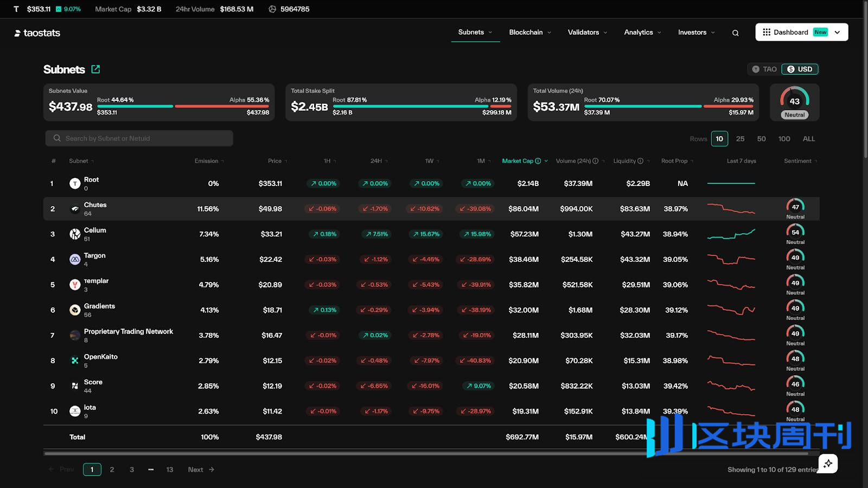
Task: Click the Dashboard grid icon
Action: (767, 33)
